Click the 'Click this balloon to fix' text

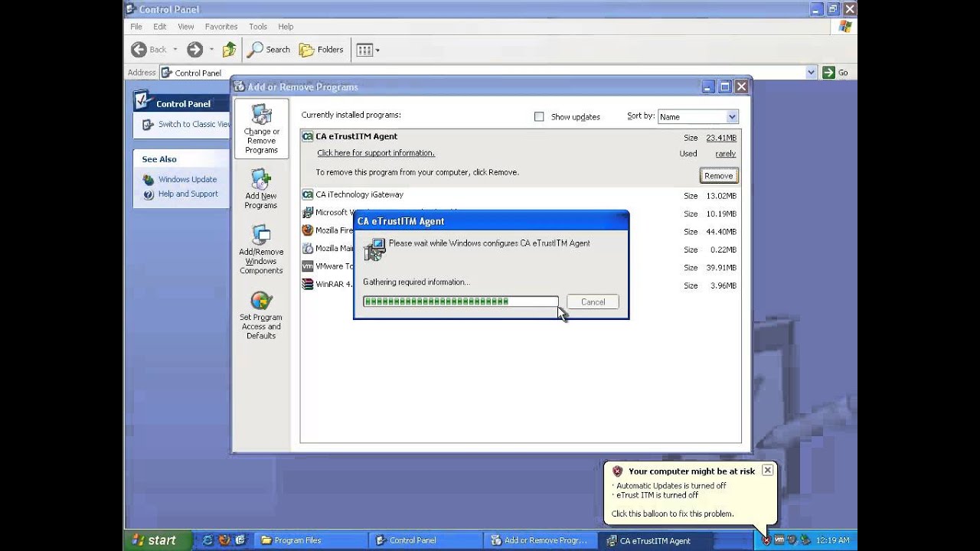[x=672, y=514]
